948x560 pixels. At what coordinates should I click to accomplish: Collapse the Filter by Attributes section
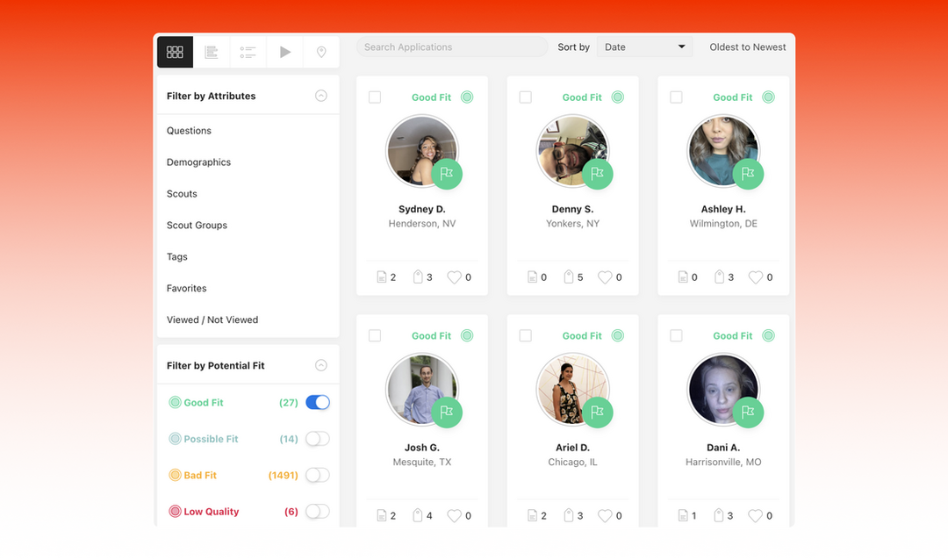click(x=321, y=95)
